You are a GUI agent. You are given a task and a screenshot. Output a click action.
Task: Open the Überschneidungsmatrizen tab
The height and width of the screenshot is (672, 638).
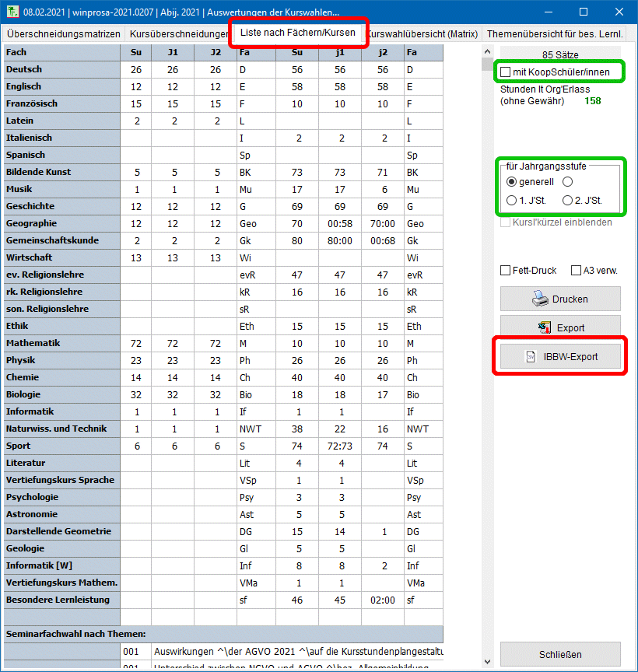[x=63, y=34]
